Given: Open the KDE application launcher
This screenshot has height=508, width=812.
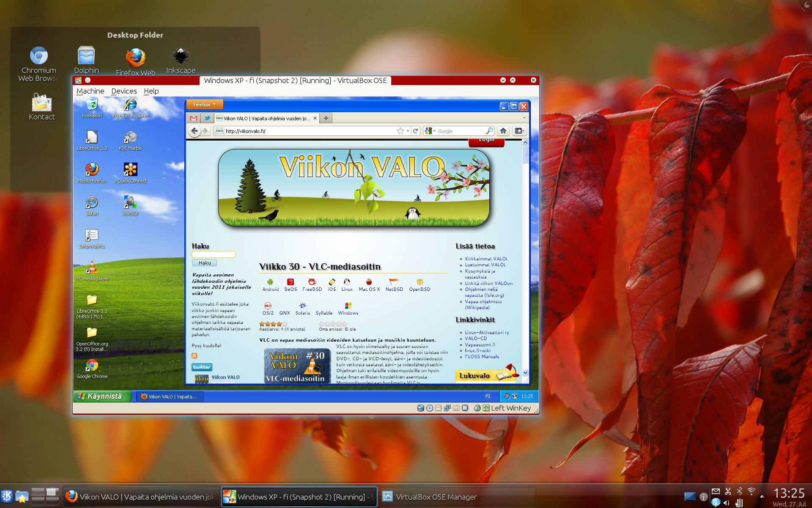Looking at the screenshot, I should (x=7, y=496).
